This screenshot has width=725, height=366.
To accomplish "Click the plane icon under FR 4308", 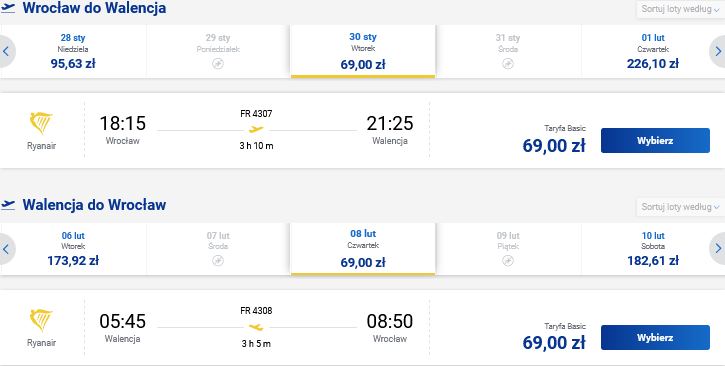I will tap(256, 327).
